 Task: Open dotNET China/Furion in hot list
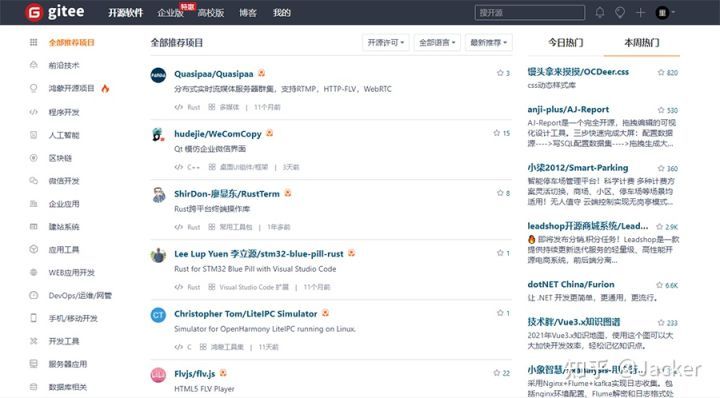pos(571,284)
